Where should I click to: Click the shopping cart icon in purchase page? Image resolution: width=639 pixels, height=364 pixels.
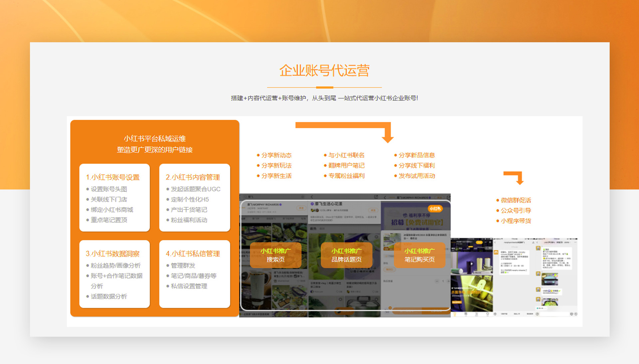coord(387,311)
